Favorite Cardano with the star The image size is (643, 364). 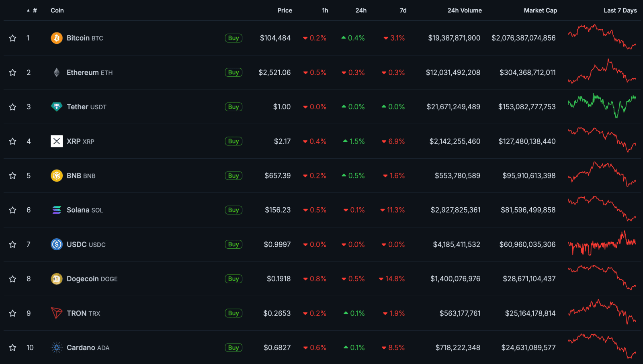tap(12, 348)
